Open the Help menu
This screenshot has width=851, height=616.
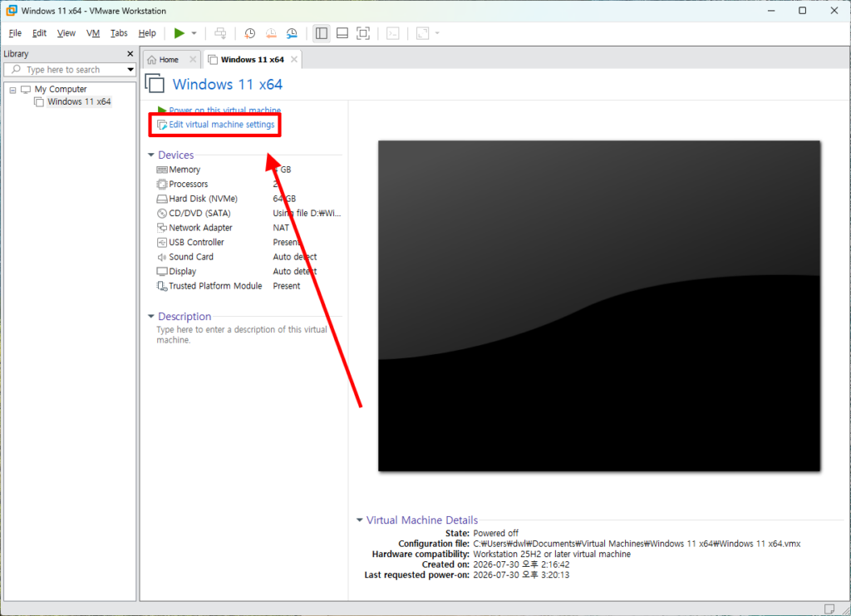(x=147, y=33)
